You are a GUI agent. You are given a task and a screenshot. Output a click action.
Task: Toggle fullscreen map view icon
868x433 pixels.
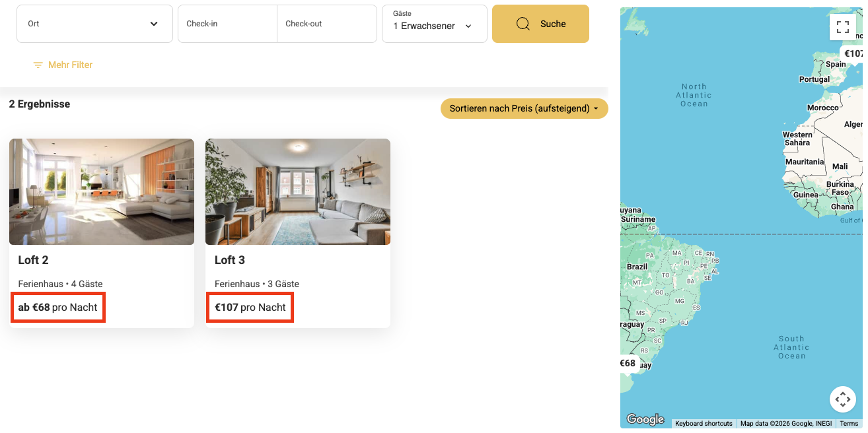pos(842,27)
